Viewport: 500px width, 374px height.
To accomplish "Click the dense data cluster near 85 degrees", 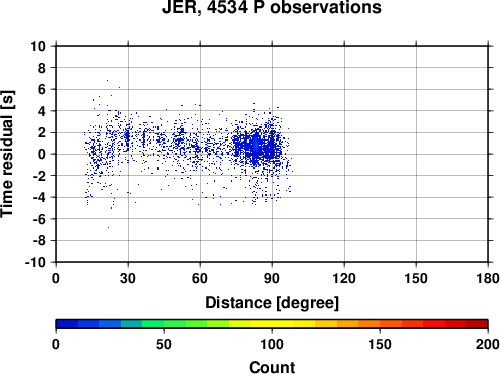I will pyautogui.click(x=258, y=146).
